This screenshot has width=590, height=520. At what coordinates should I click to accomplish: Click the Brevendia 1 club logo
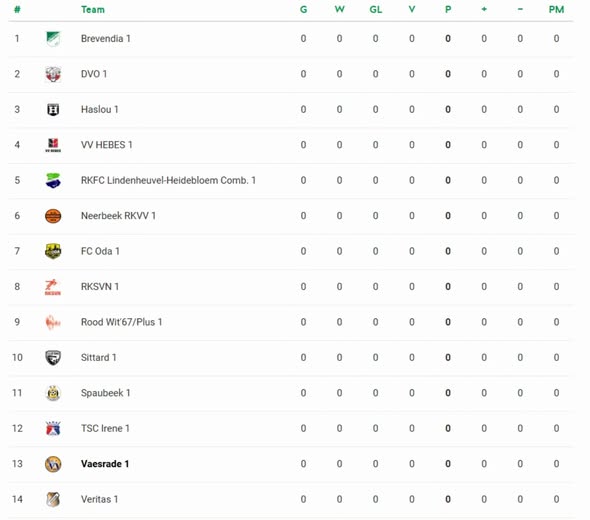click(53, 39)
